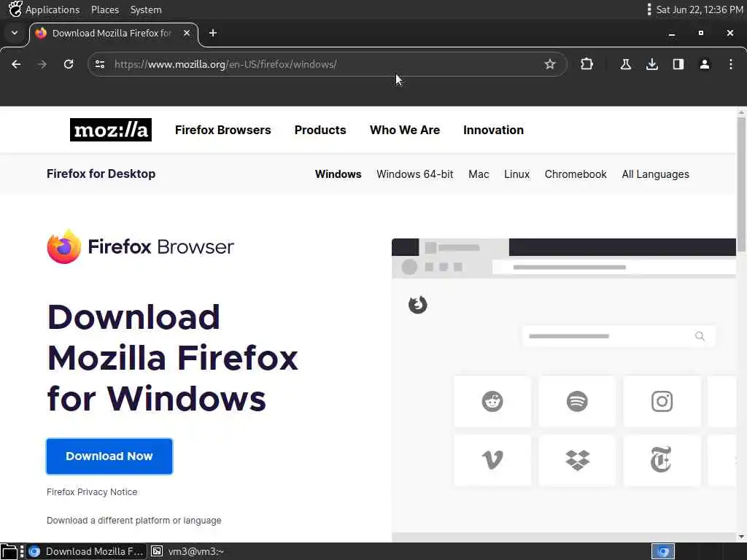Click Dropbox tile in Firefox preview
The height and width of the screenshot is (560, 747).
pyautogui.click(x=577, y=460)
